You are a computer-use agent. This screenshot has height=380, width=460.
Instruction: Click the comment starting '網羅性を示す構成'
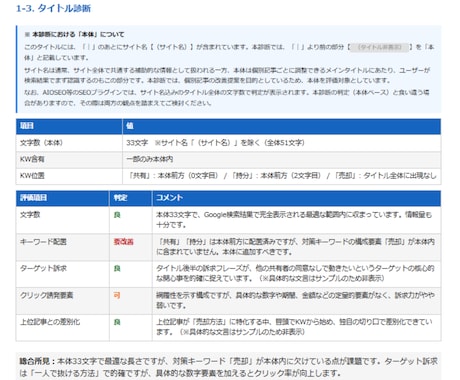pos(295,300)
